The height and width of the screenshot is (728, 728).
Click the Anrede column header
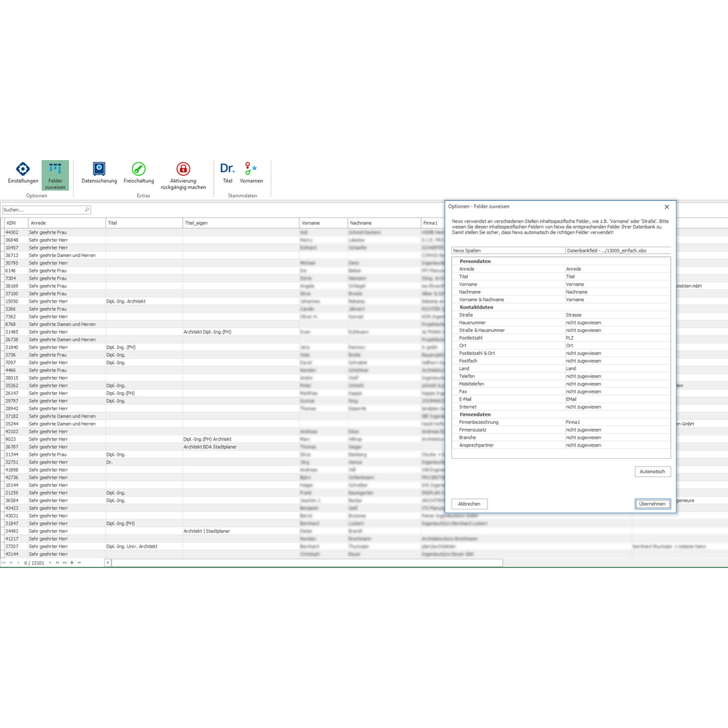point(65,223)
